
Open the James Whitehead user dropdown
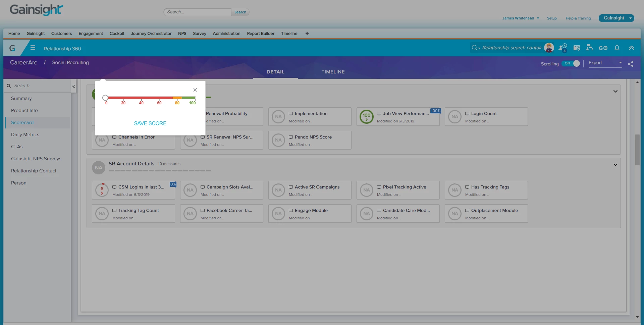521,18
